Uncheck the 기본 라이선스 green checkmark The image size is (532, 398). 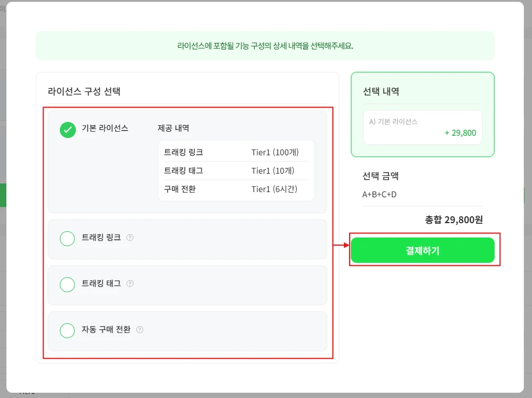(x=68, y=130)
